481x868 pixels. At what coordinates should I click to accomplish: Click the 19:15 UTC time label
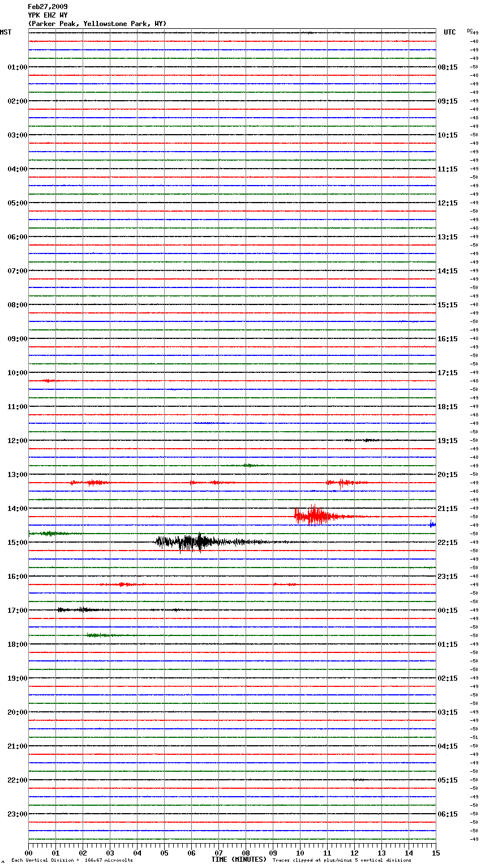[448, 441]
